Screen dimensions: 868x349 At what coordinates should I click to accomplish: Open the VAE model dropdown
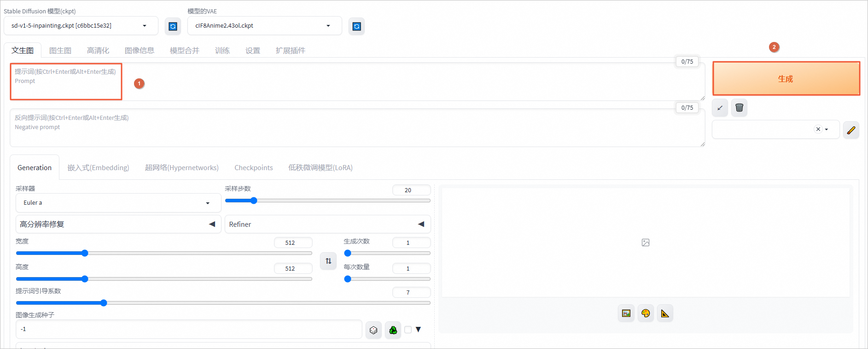265,26
